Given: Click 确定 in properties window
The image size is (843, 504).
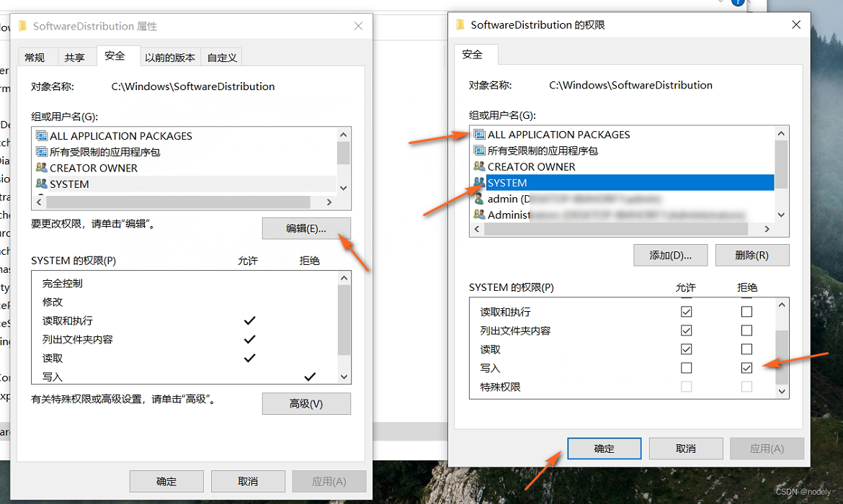Looking at the screenshot, I should 166,482.
